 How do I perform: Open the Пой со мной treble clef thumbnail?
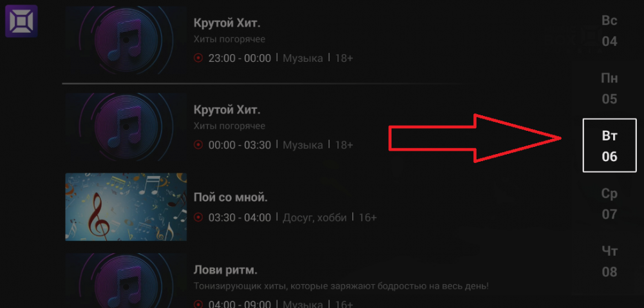126,207
